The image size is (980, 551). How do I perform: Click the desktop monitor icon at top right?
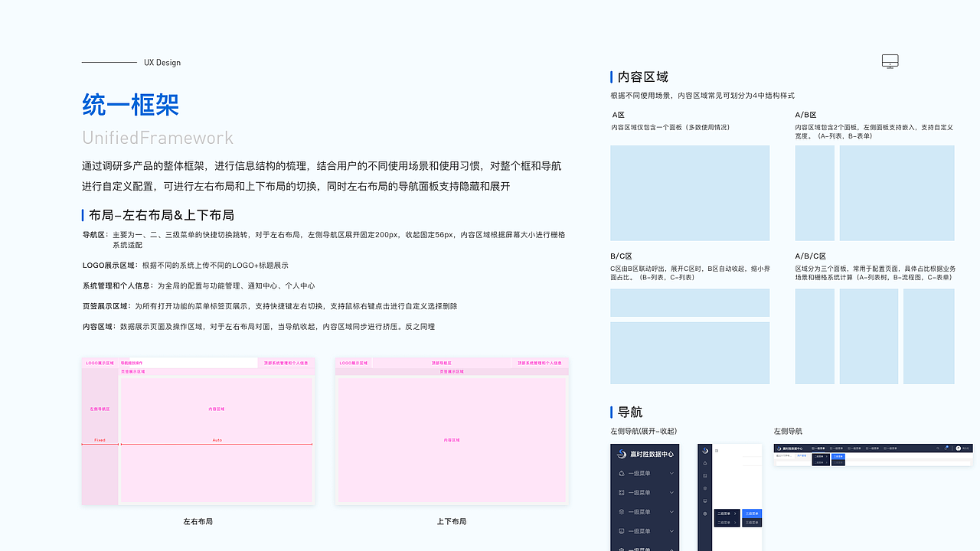[x=890, y=61]
